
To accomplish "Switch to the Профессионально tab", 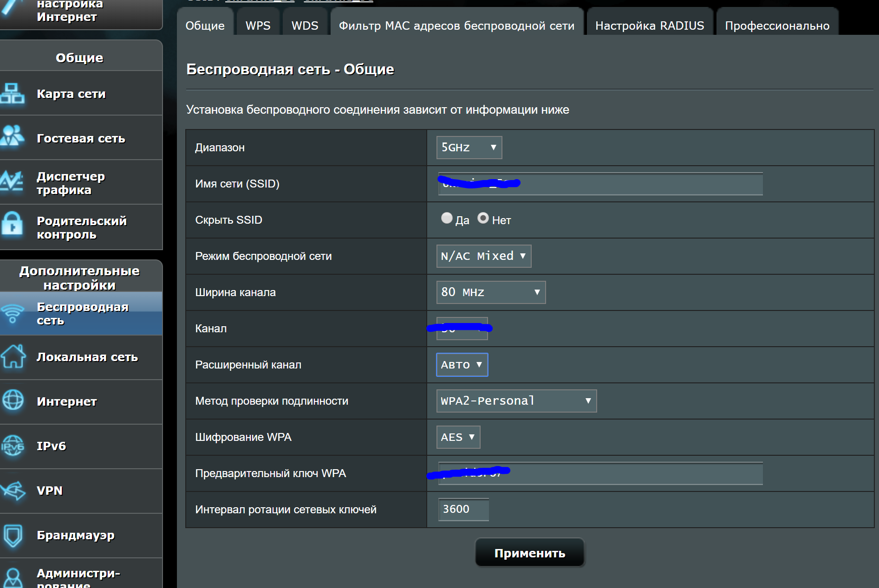I will click(x=777, y=26).
